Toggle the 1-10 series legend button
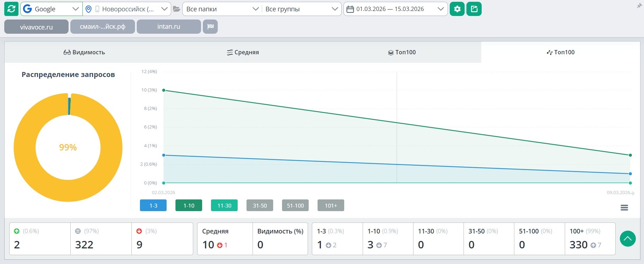This screenshot has width=644, height=264. point(189,205)
